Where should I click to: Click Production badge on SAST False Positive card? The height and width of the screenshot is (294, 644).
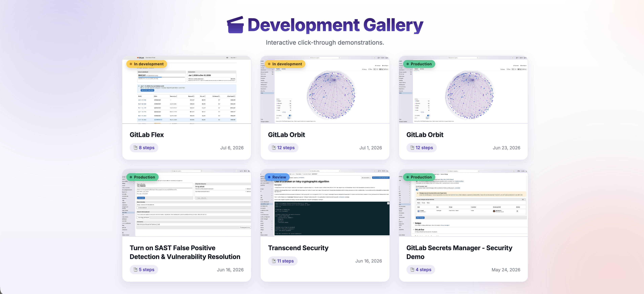click(x=143, y=177)
